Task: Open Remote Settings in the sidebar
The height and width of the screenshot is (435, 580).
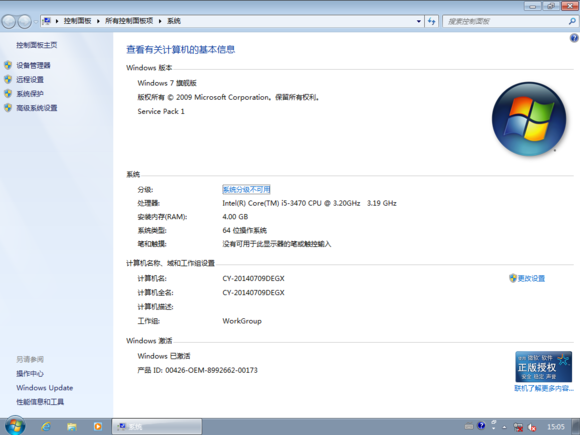Action: pyautogui.click(x=30, y=80)
